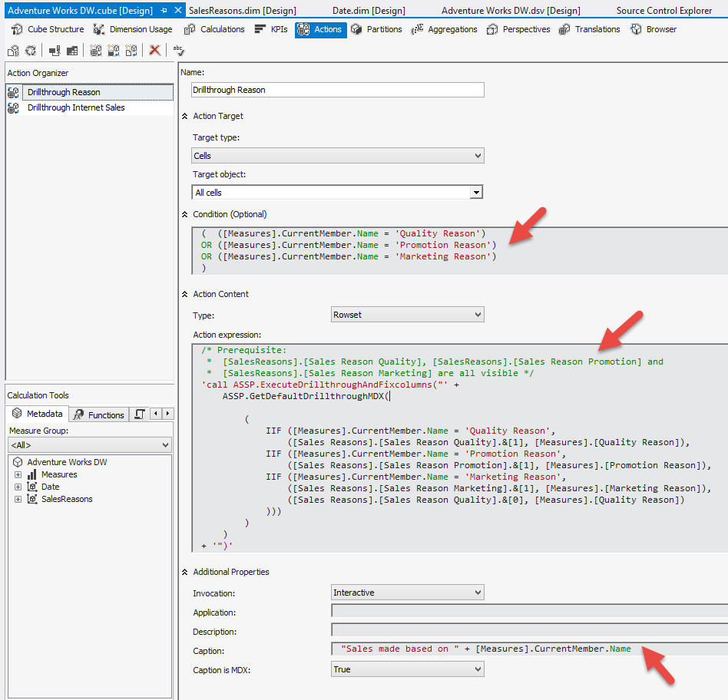
Task: Pin the Adventure Works DW.cube document tab
Action: click(x=164, y=10)
